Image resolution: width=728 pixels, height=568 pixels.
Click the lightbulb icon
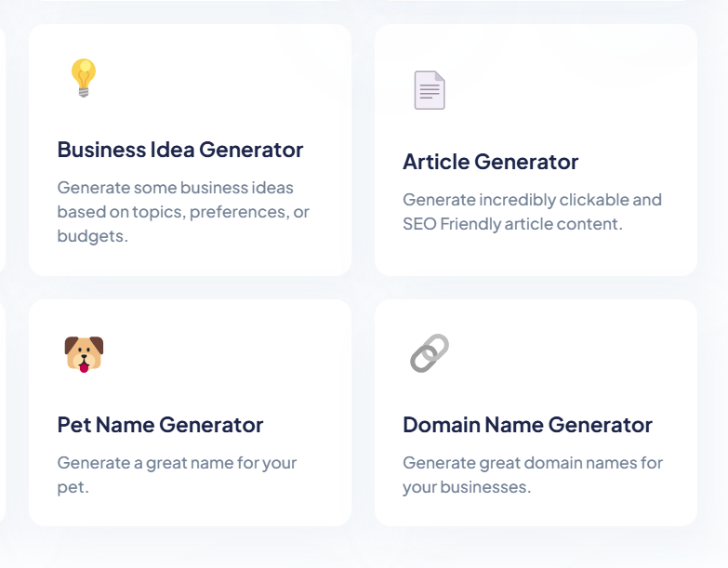tap(84, 77)
